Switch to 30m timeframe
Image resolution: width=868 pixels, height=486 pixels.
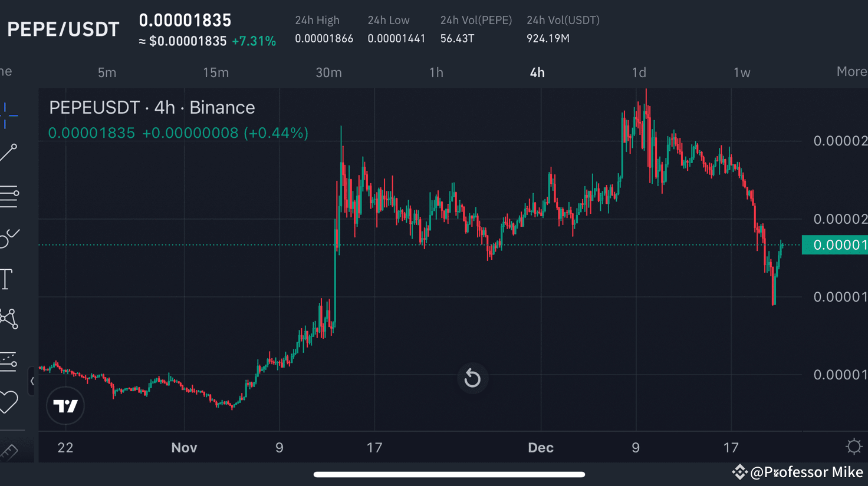tap(328, 72)
